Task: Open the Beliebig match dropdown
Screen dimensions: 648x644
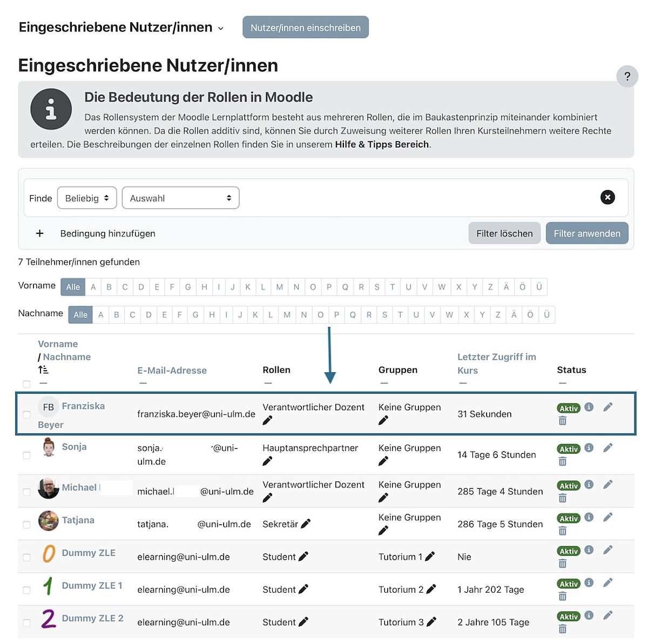Action: (x=87, y=198)
